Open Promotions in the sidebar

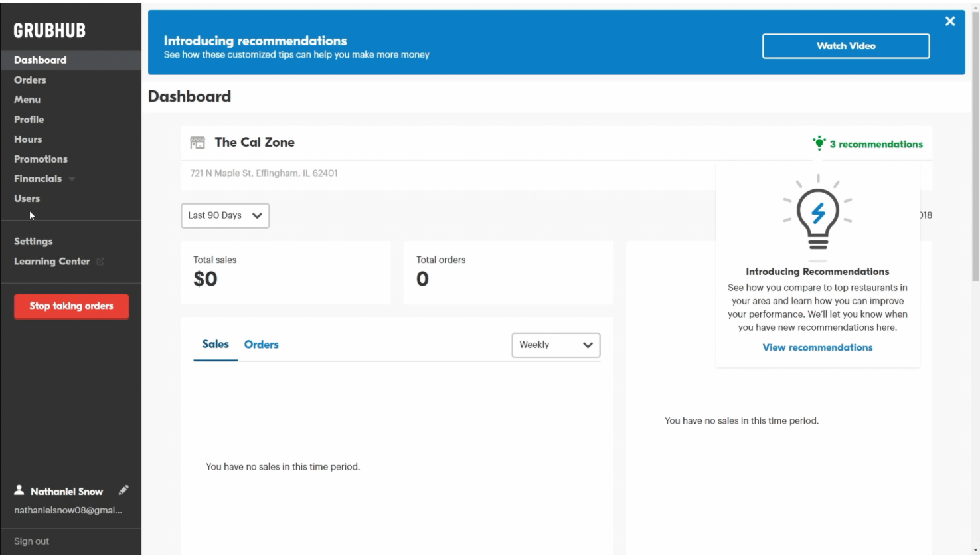[x=41, y=159]
